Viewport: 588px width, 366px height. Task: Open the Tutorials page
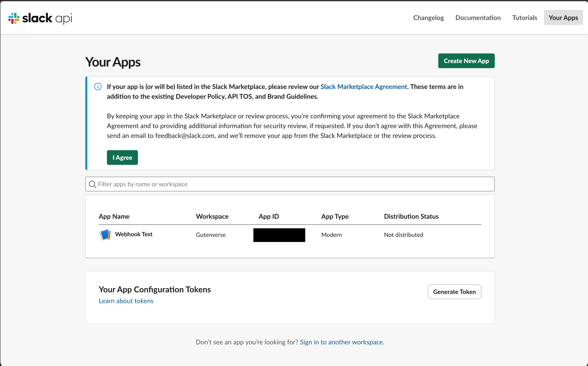(x=525, y=18)
